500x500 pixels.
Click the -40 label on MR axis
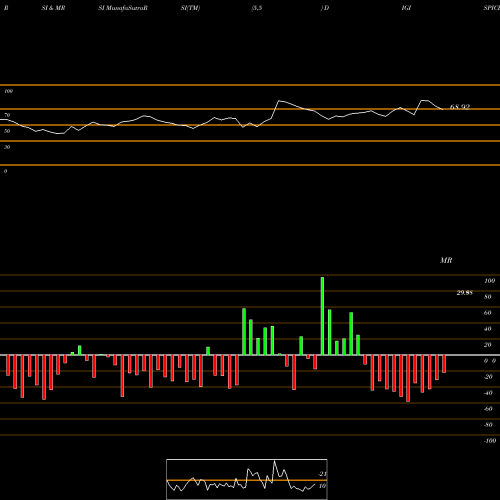(x=488, y=393)
